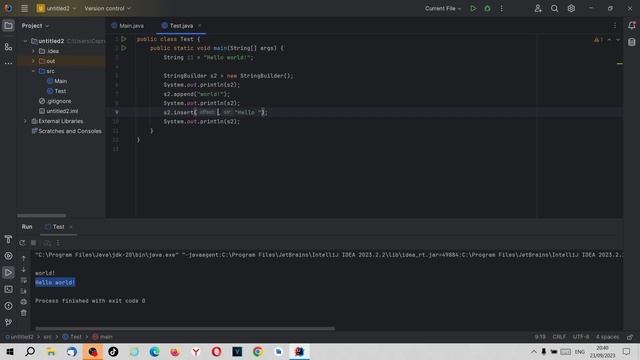640x360 pixels.
Task: Open Project view dropdown header
Action: point(35,26)
